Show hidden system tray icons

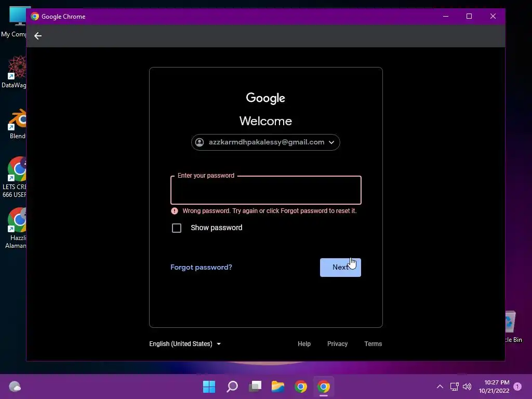[440, 387]
